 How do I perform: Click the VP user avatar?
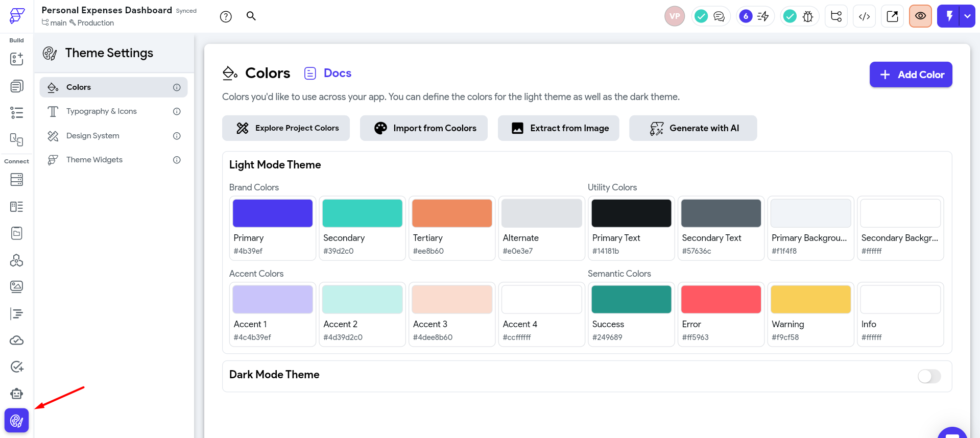click(x=674, y=16)
